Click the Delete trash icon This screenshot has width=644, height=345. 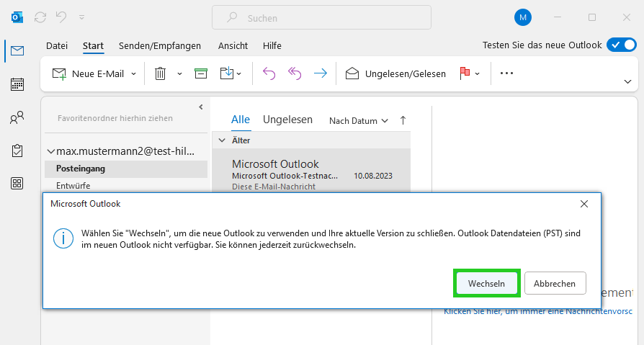(160, 74)
